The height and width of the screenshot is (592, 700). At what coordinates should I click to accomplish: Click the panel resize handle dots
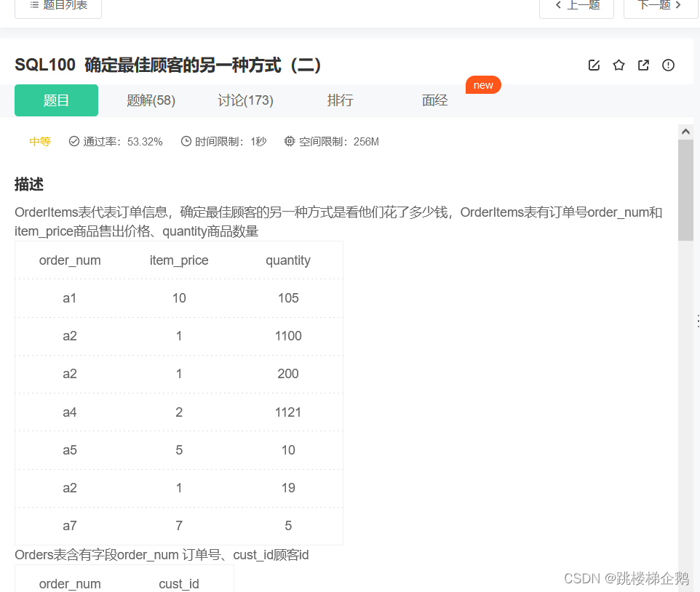(x=698, y=321)
